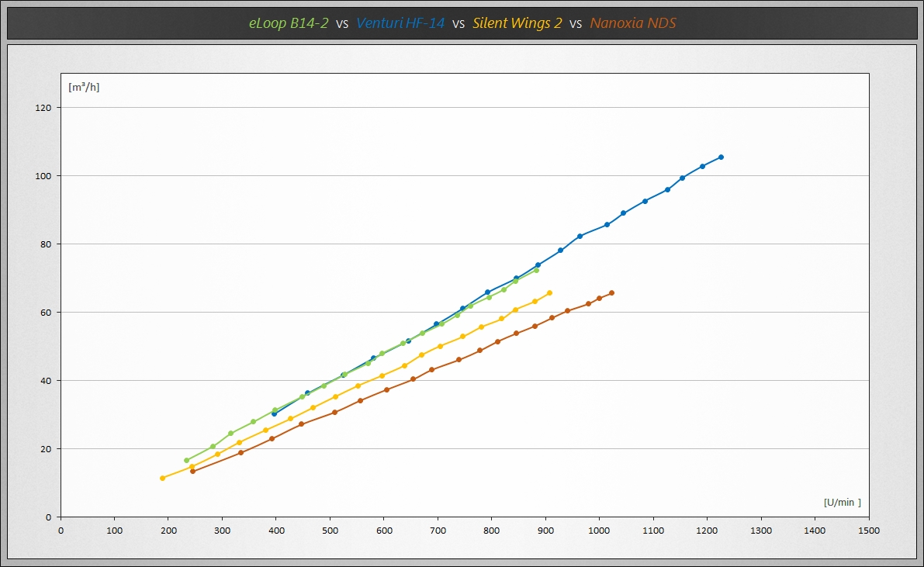
Task: Select the last brown Nanoxia data point
Action: click(x=611, y=293)
